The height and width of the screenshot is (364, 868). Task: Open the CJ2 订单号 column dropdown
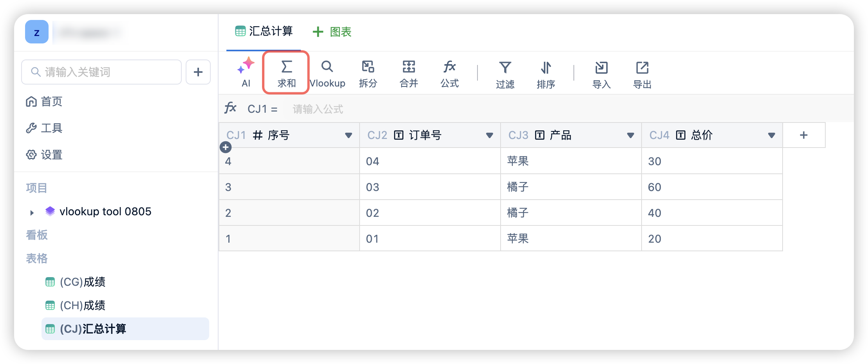click(x=489, y=135)
